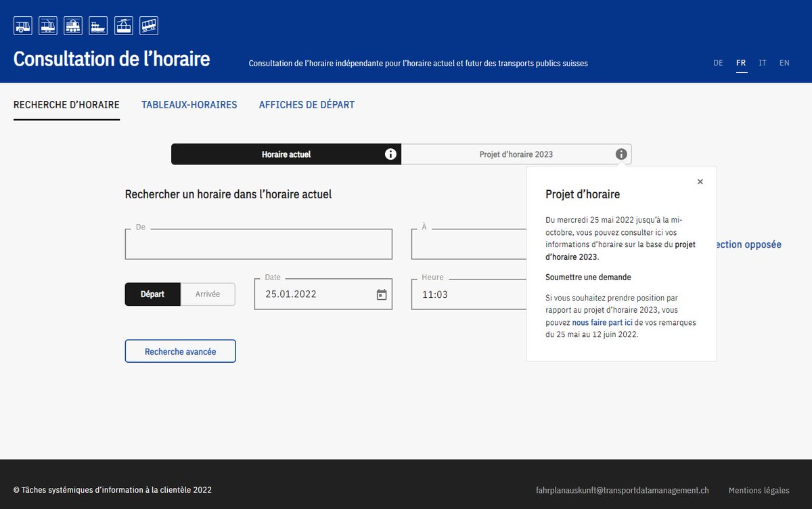Choose the Départ option
Viewport: 812px width, 509px height.
click(x=153, y=294)
